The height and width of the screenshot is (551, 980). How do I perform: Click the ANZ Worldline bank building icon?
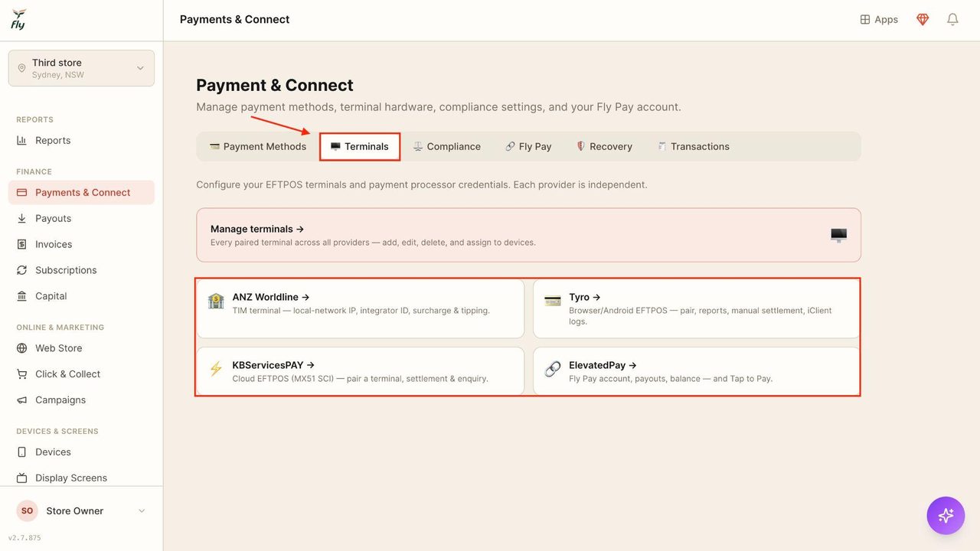coord(216,301)
